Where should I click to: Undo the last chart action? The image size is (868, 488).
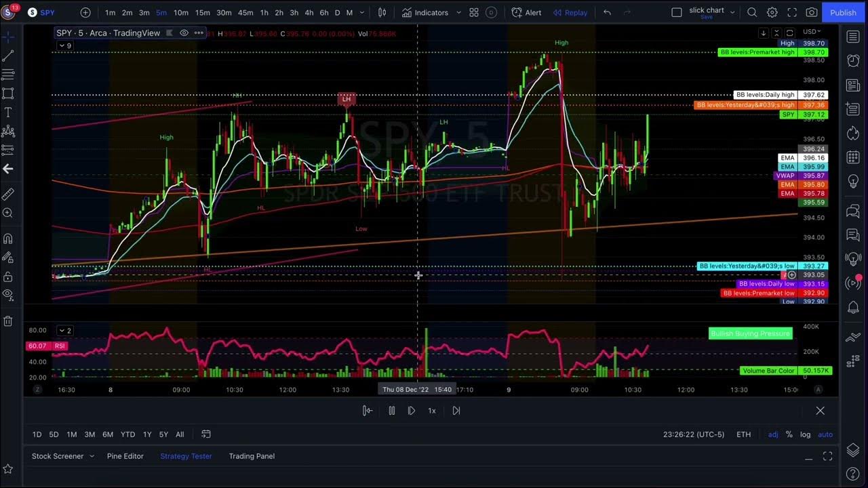(607, 12)
